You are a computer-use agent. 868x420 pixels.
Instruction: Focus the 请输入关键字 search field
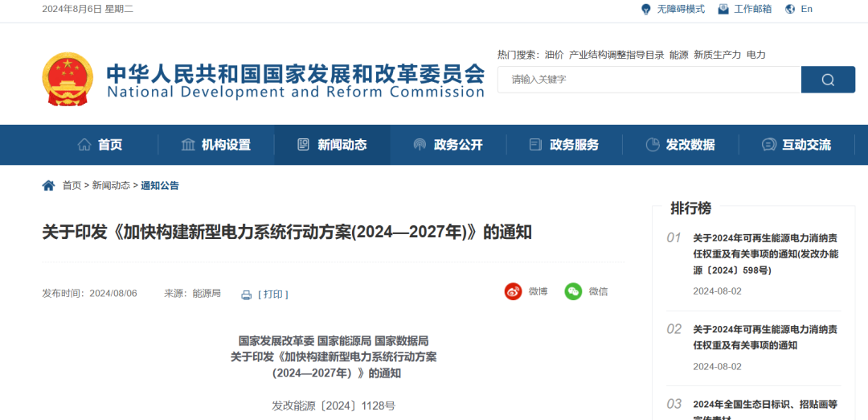[x=649, y=80]
